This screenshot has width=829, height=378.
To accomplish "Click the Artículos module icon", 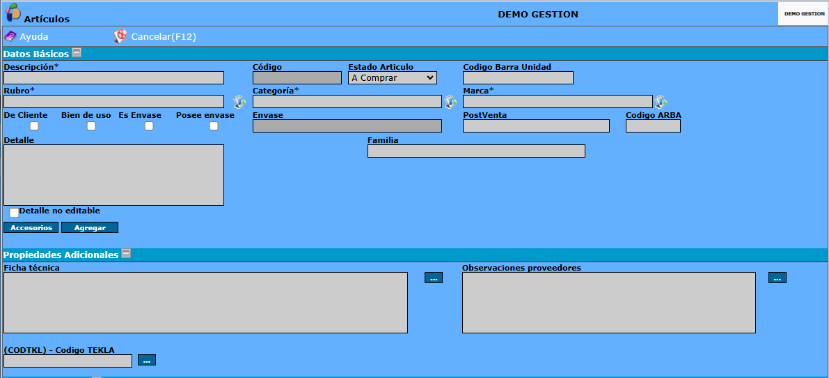I will click(x=13, y=12).
